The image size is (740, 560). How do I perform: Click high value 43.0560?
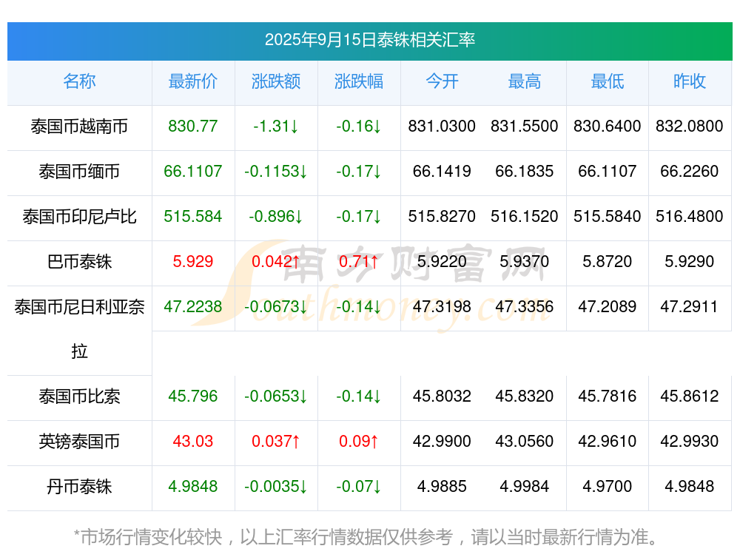click(x=525, y=442)
